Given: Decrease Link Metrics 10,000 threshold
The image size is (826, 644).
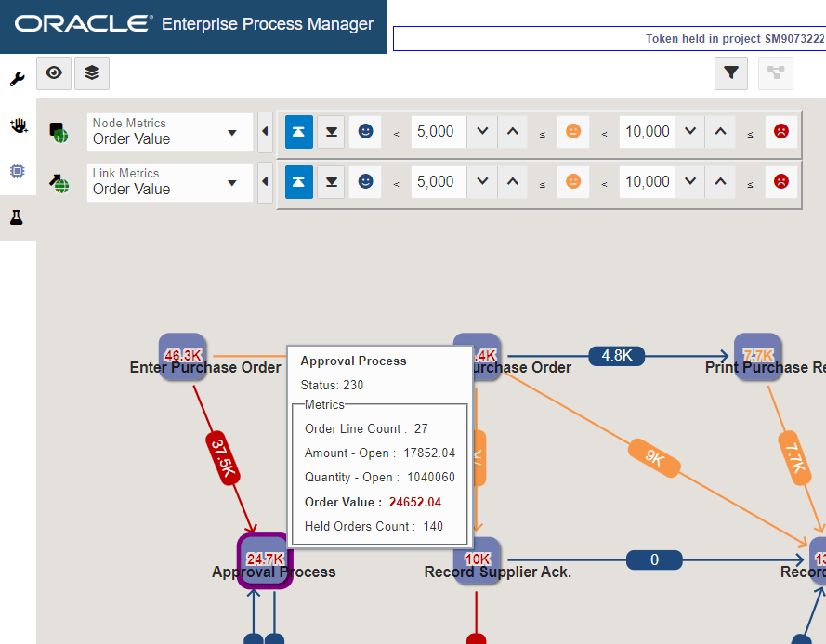Looking at the screenshot, I should (690, 182).
